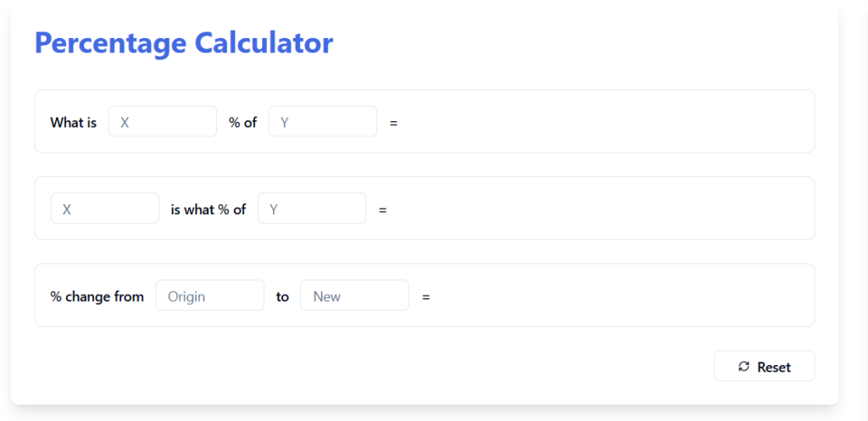Click the equals sign in the "What is" row
This screenshot has height=421, width=868.
[x=393, y=123]
